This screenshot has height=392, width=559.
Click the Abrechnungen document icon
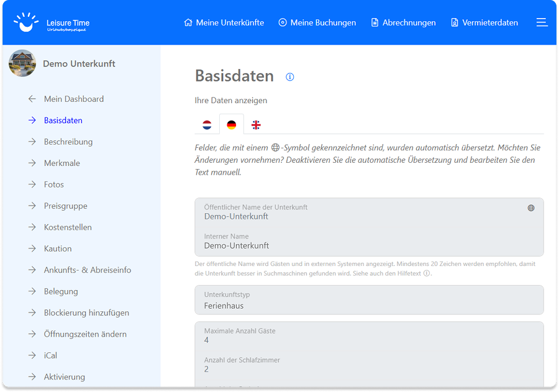pos(373,22)
